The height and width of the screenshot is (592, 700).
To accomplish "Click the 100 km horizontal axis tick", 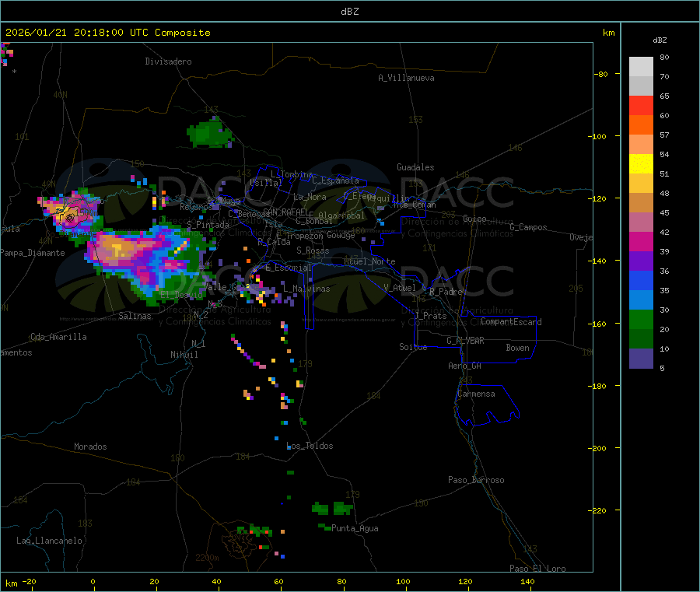I will click(403, 581).
